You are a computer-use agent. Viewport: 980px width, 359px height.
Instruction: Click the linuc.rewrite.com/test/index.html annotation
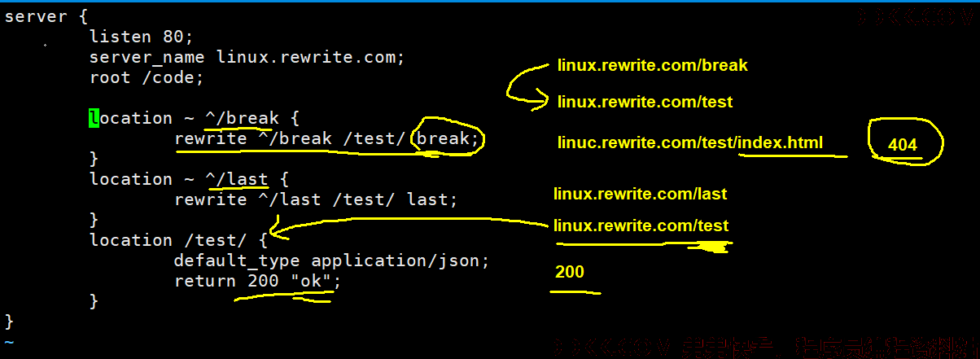click(x=690, y=143)
